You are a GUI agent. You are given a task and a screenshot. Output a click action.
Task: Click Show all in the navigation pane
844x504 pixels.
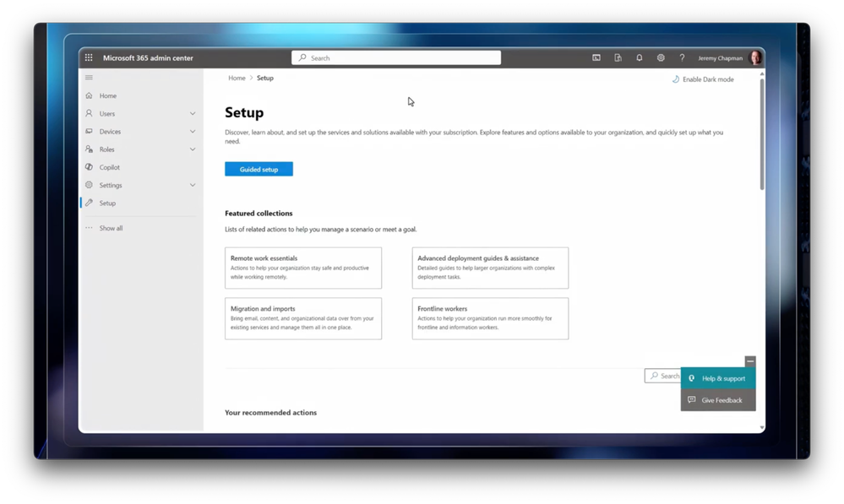111,228
